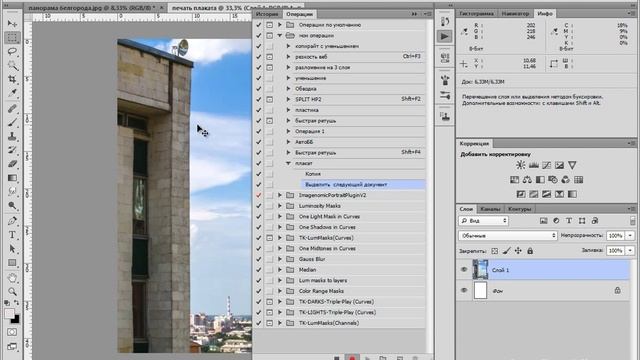
Task: Open the blend mode dropdown 'Обычные'
Action: pos(508,236)
